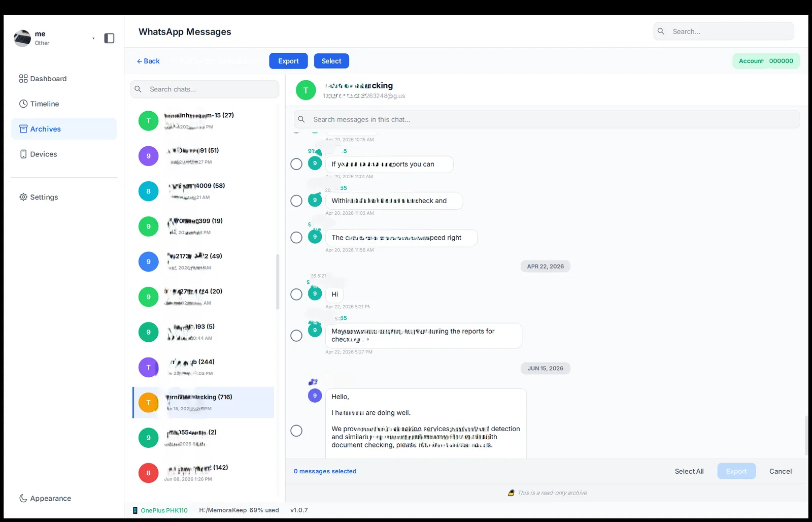Screen dimensions: 812x522
Task: Click the Archives box icon
Action: pyautogui.click(x=23, y=129)
